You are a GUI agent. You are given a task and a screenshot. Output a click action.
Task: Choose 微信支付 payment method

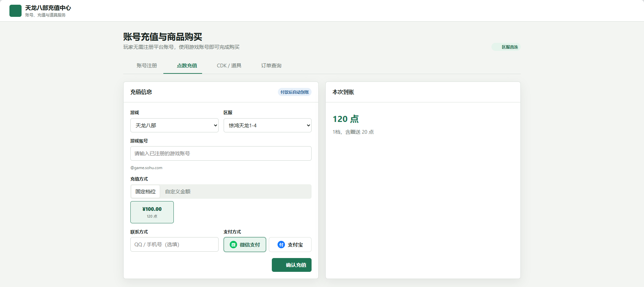pyautogui.click(x=245, y=245)
